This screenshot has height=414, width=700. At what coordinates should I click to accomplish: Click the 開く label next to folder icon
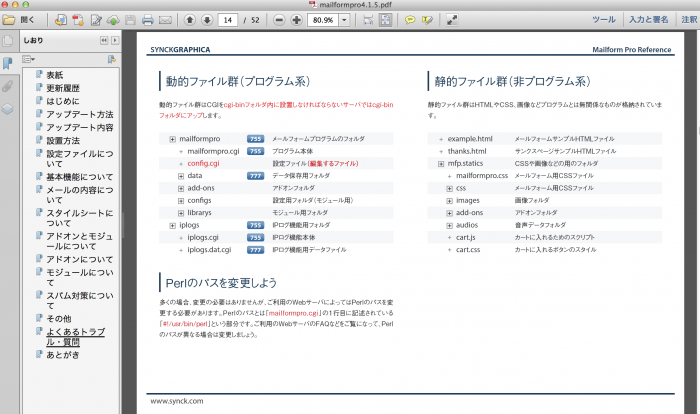pyautogui.click(x=27, y=20)
